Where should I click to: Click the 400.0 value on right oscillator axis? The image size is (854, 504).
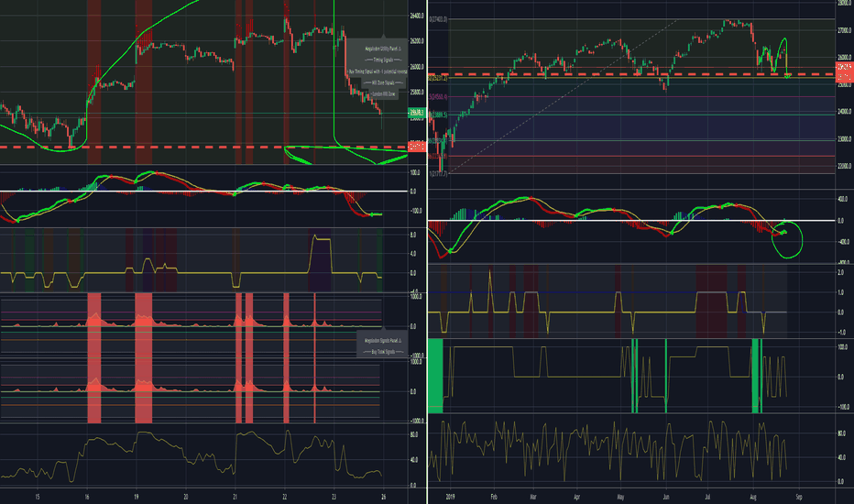[841, 200]
